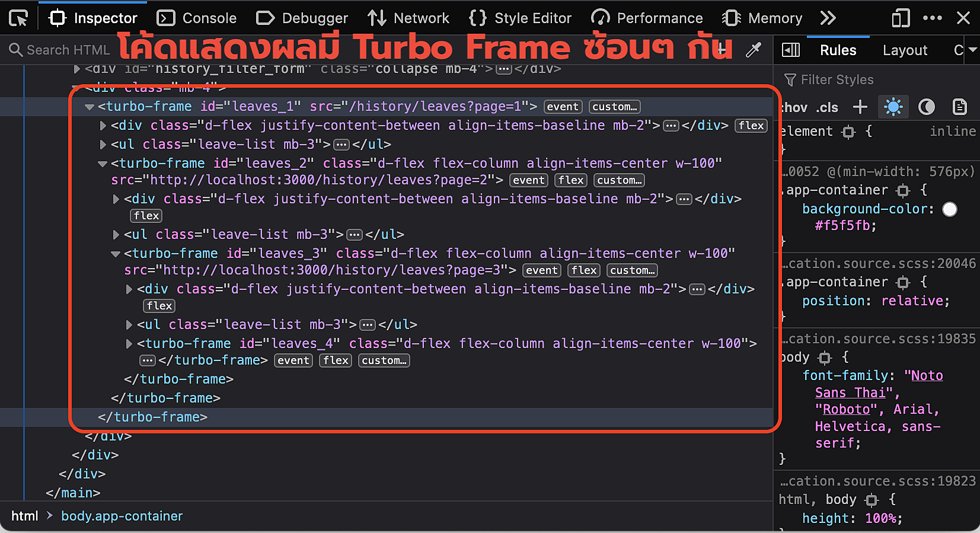Screen dimensions: 980x533
Task: Toggle light color scheme simulation
Action: [893, 107]
